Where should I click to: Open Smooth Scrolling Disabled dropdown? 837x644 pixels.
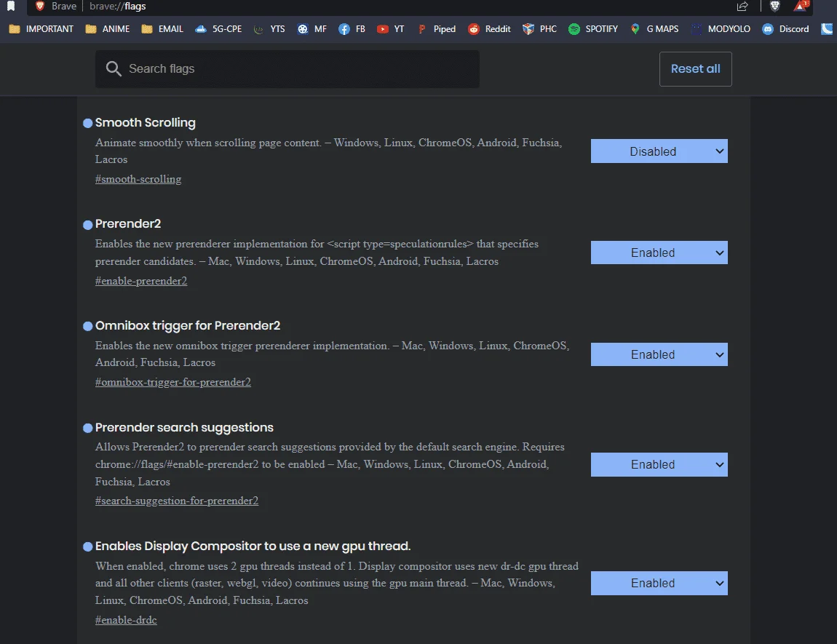[x=659, y=151]
